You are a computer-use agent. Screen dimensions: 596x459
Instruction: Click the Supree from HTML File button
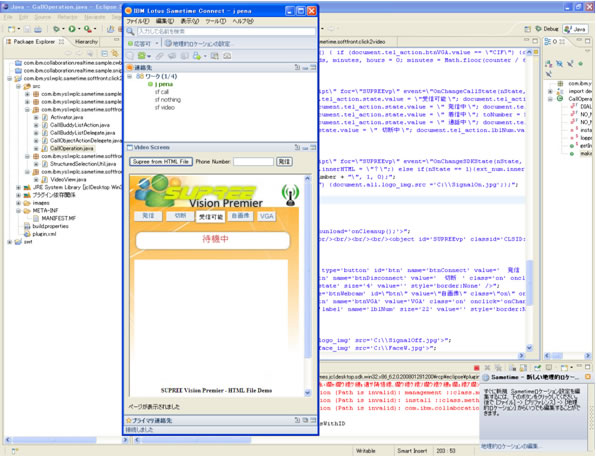(x=161, y=161)
